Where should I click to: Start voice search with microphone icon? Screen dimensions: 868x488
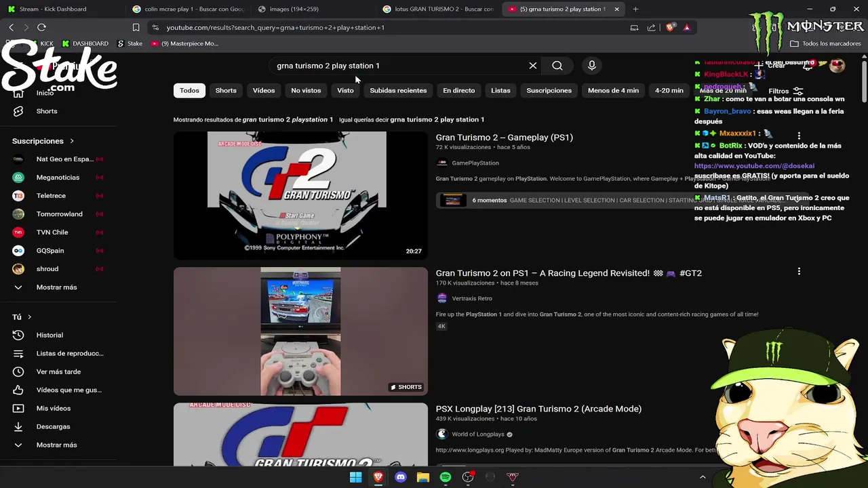(x=592, y=66)
